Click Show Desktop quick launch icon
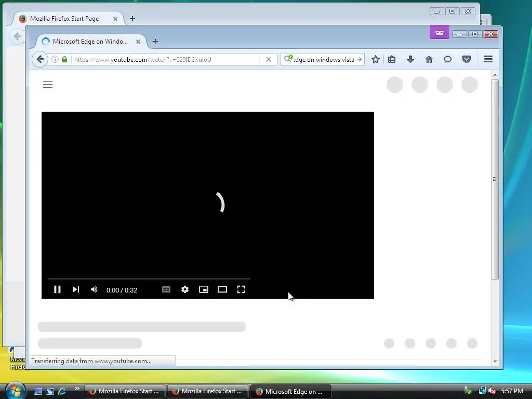 37,391
